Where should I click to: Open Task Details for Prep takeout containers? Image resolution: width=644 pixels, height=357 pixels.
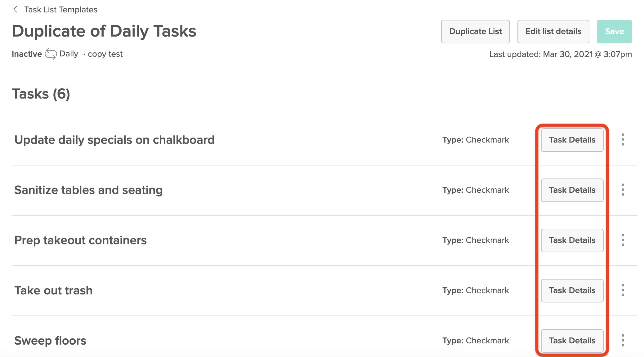[x=572, y=240]
